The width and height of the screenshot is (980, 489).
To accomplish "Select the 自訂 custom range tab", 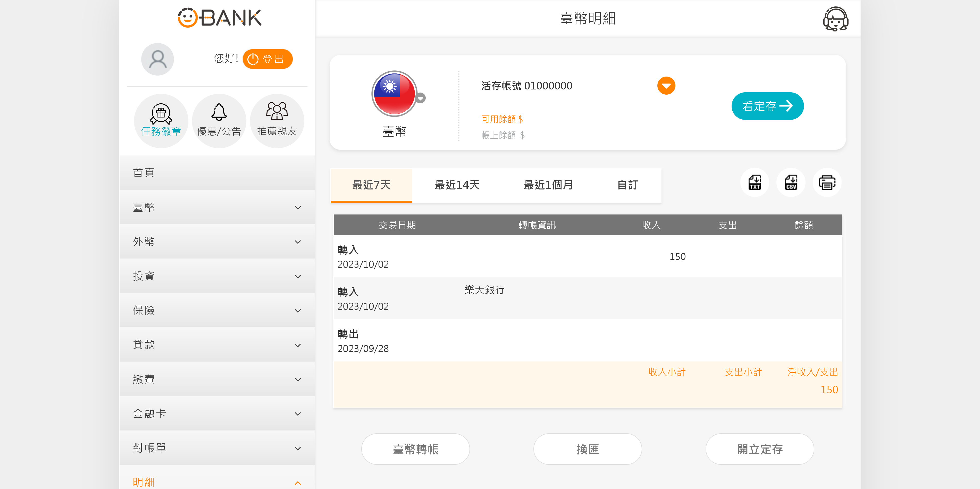I will coord(627,185).
